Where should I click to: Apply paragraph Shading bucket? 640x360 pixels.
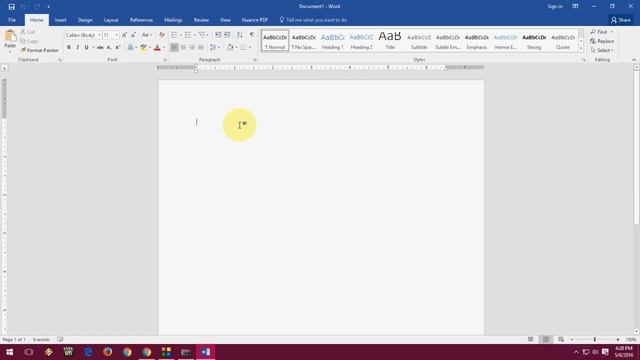pyautogui.click(x=230, y=48)
